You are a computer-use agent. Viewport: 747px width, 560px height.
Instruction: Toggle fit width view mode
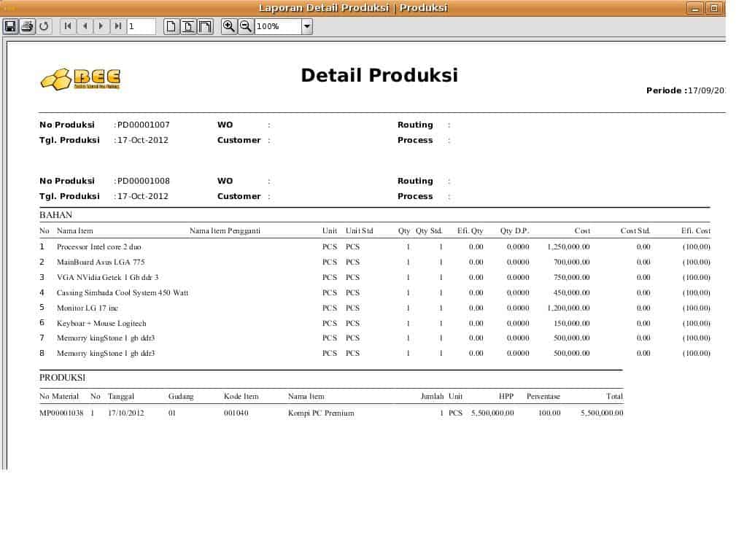[x=205, y=26]
